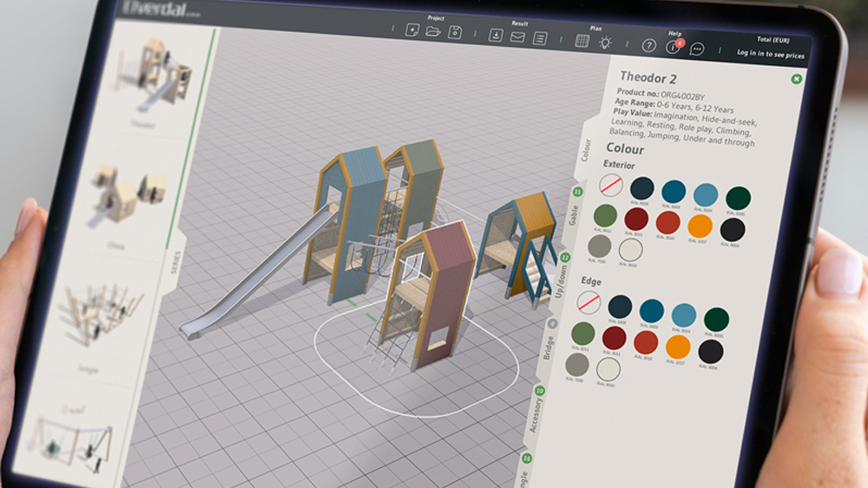
Task: Pick the light blue Edge swatch
Action: click(x=684, y=314)
